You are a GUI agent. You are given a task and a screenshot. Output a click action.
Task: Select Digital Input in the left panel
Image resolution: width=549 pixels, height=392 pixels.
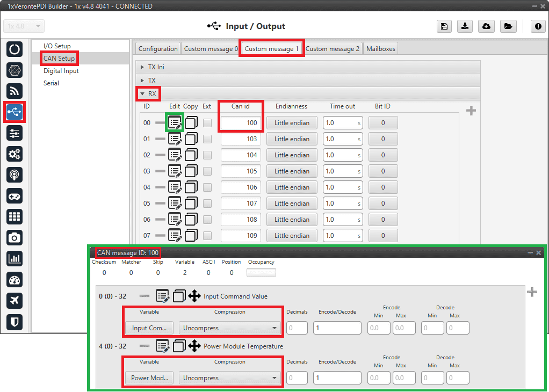[x=61, y=71]
